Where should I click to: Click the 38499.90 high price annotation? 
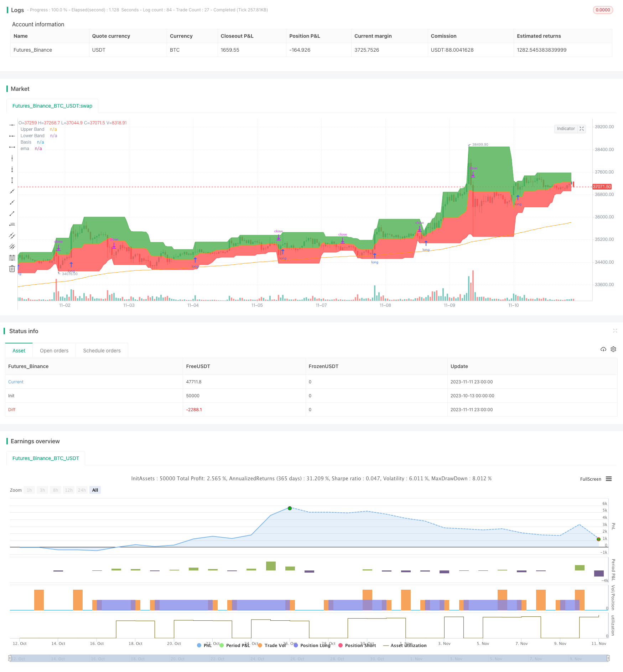[480, 145]
